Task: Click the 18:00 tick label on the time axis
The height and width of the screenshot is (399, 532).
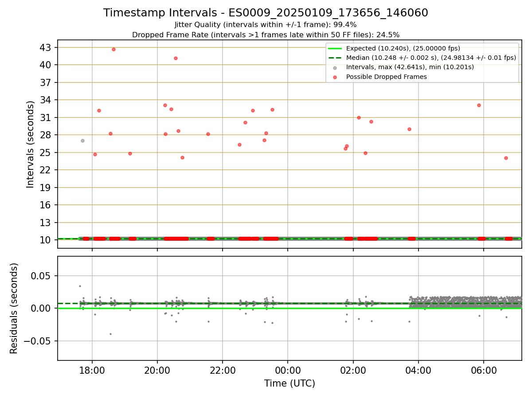Action: [x=92, y=370]
